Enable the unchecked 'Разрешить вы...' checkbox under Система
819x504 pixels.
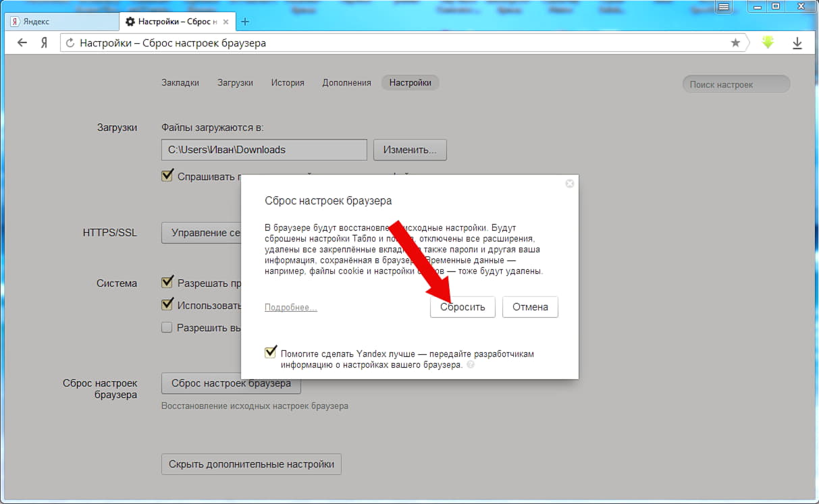[x=167, y=327]
